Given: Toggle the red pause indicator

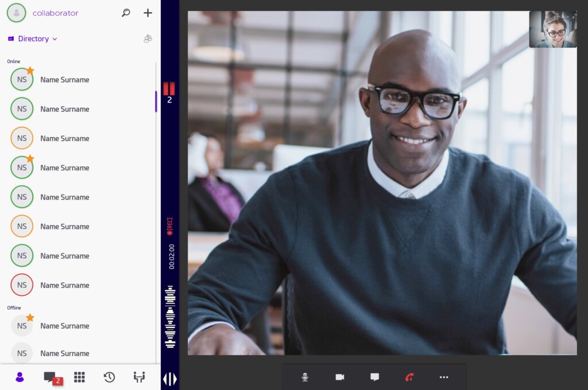Looking at the screenshot, I should (169, 88).
